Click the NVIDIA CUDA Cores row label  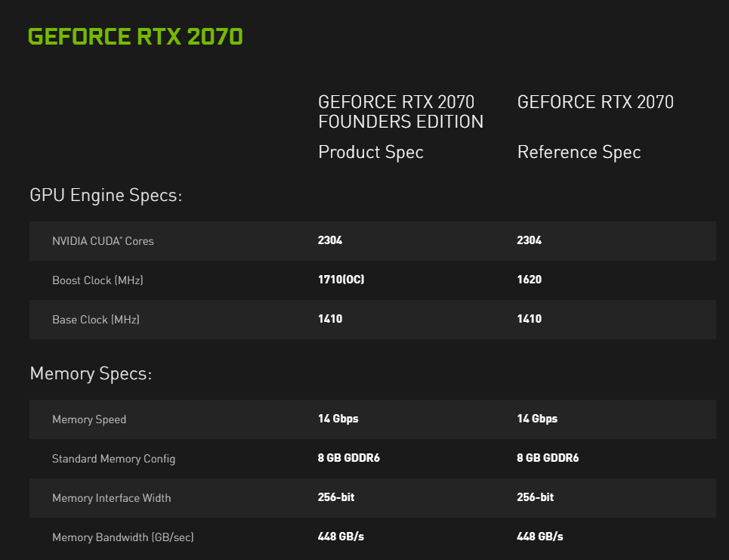click(103, 241)
